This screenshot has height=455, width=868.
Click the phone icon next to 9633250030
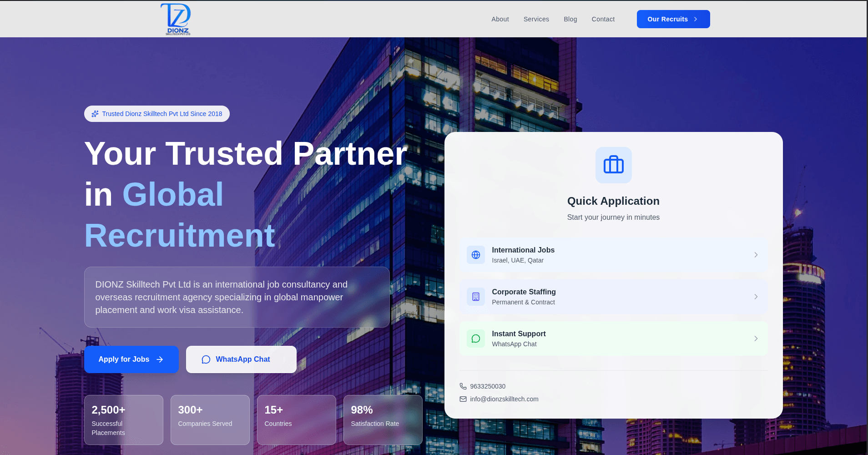(463, 386)
